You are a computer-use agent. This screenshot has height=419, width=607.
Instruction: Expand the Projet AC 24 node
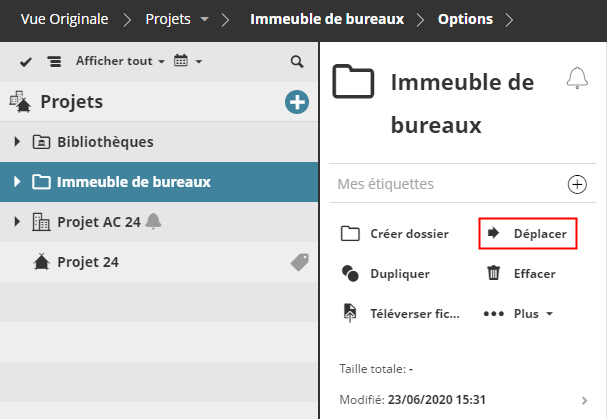17,221
